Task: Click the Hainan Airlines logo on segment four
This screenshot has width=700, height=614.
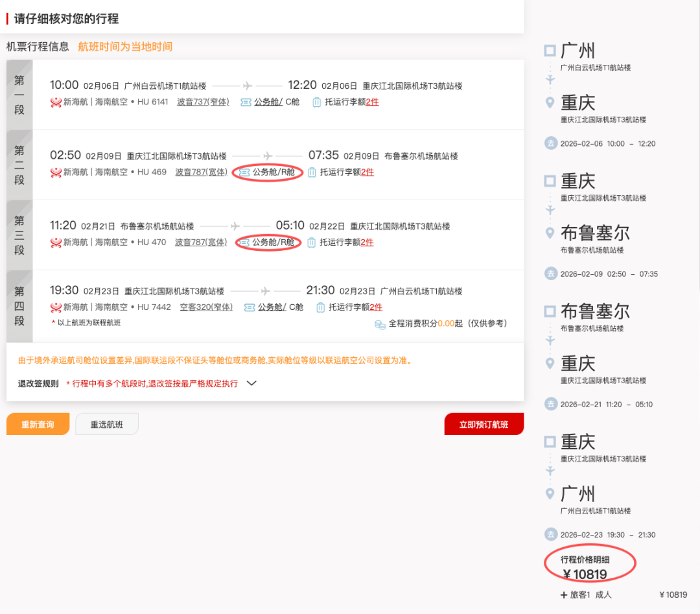Action: click(x=57, y=307)
